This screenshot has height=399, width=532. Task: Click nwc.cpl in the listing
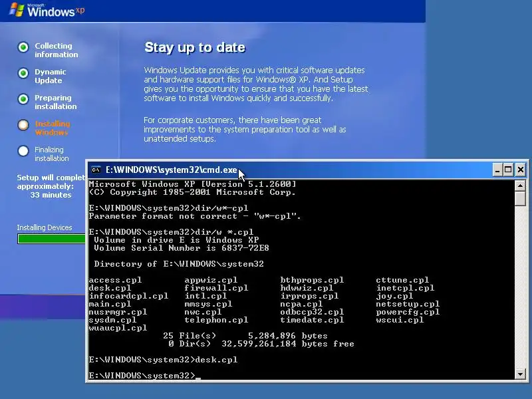[203, 312]
